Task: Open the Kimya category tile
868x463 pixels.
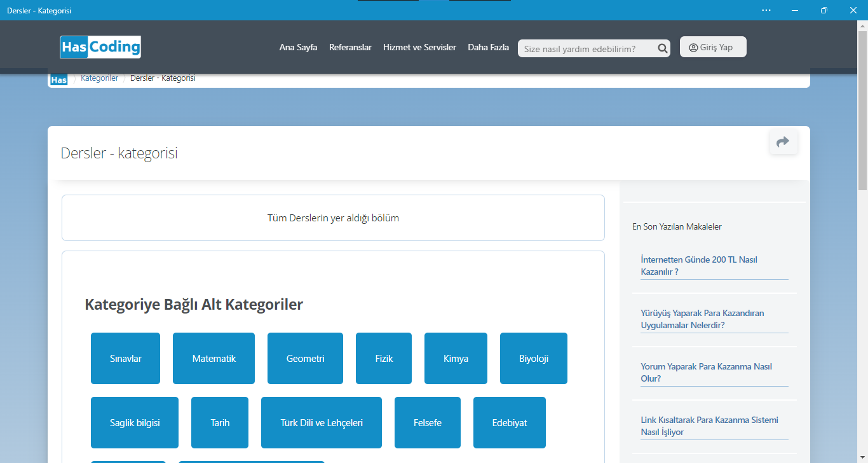Action: click(x=456, y=359)
